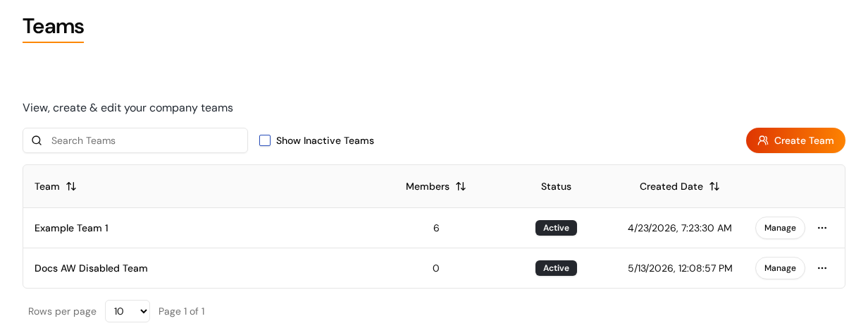The height and width of the screenshot is (333, 868).
Task: Click the member count 0
Action: (436, 268)
